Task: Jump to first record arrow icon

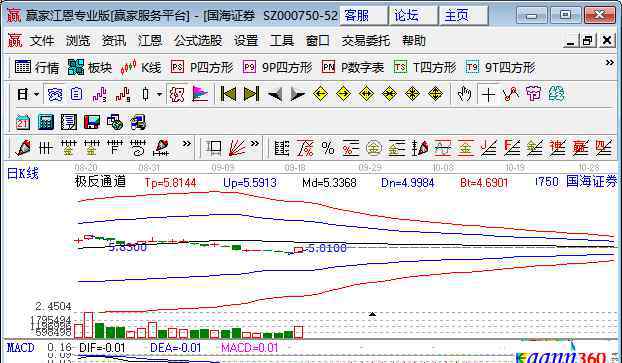Action: coord(228,94)
